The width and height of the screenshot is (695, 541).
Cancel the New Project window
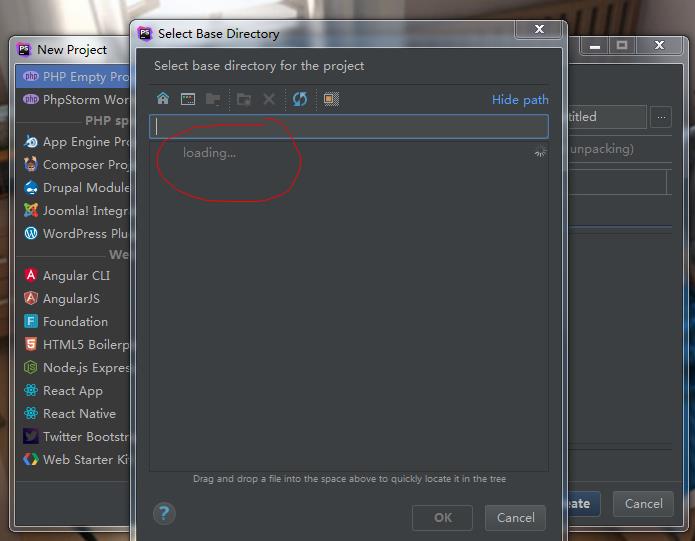pyautogui.click(x=644, y=504)
